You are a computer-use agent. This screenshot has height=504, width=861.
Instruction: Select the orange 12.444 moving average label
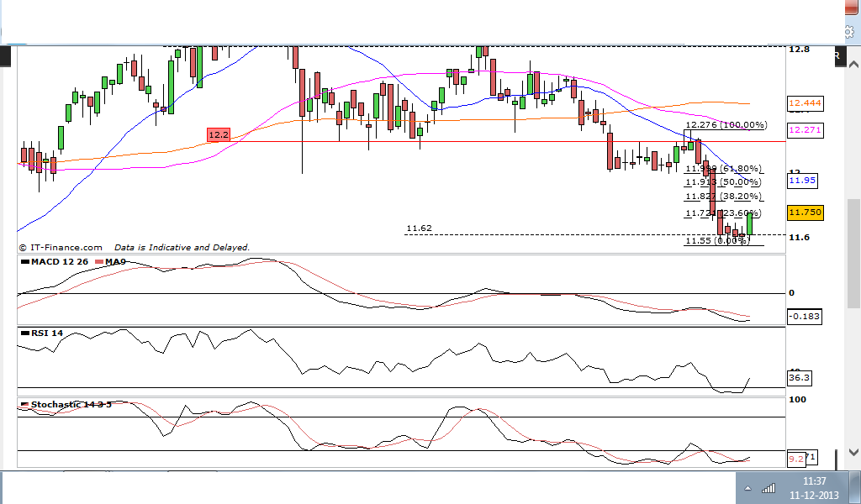click(x=805, y=103)
